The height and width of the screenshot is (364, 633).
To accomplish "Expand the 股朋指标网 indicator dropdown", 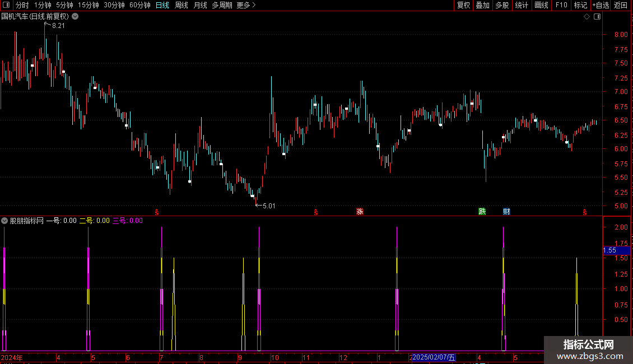I will click(4, 221).
